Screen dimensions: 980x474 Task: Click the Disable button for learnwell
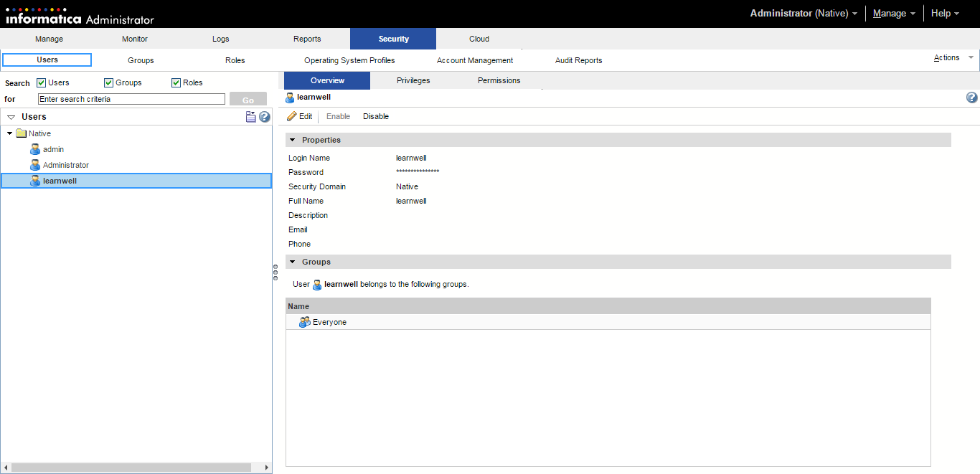click(375, 115)
